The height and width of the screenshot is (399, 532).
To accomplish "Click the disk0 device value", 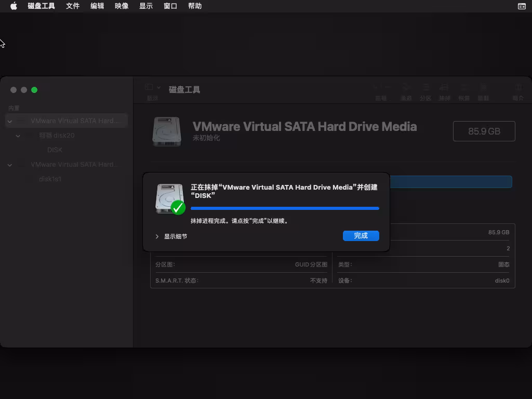I will click(502, 281).
